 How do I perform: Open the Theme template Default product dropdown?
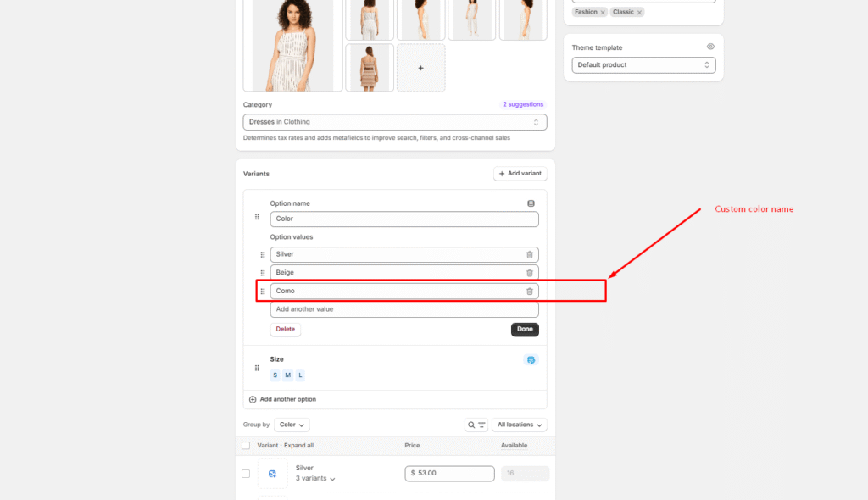click(x=643, y=65)
